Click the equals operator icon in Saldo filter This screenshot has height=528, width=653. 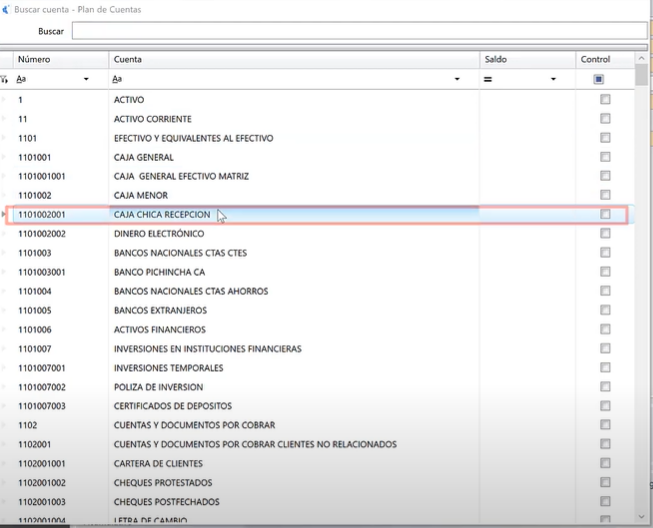tap(488, 79)
